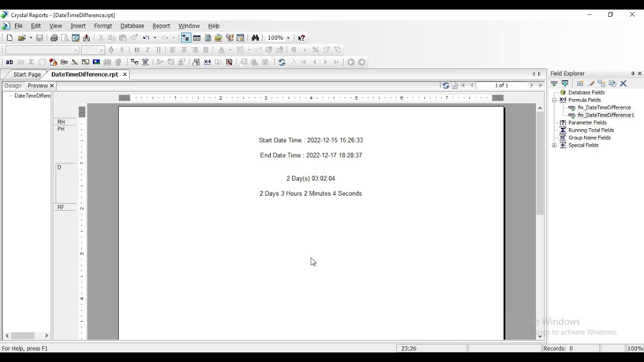The image size is (644, 362).
Task: Click the Find binoculars icon
Action: (x=255, y=38)
